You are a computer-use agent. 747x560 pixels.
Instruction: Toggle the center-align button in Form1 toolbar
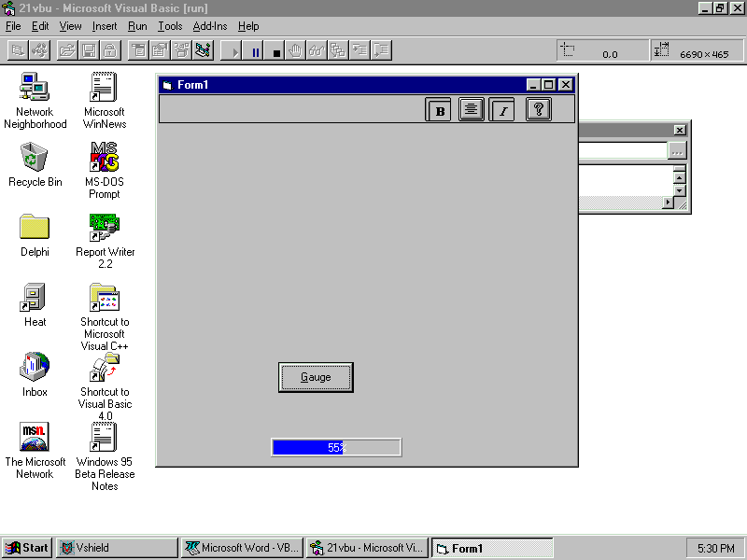tap(471, 110)
